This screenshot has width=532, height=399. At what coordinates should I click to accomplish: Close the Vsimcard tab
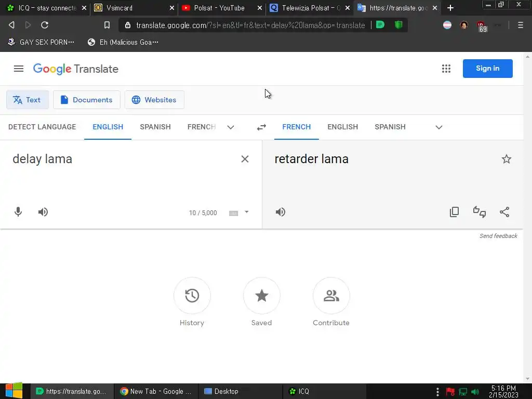click(x=171, y=8)
